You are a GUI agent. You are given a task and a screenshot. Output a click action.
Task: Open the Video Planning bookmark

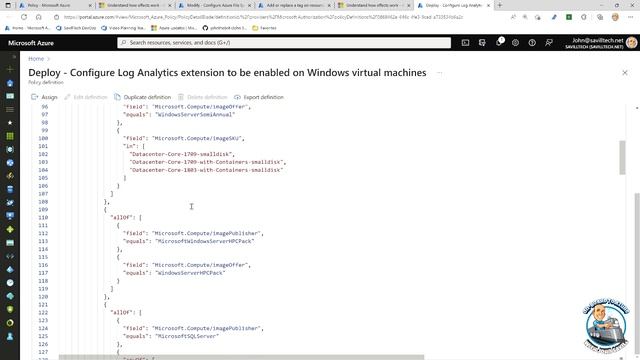pos(123,28)
